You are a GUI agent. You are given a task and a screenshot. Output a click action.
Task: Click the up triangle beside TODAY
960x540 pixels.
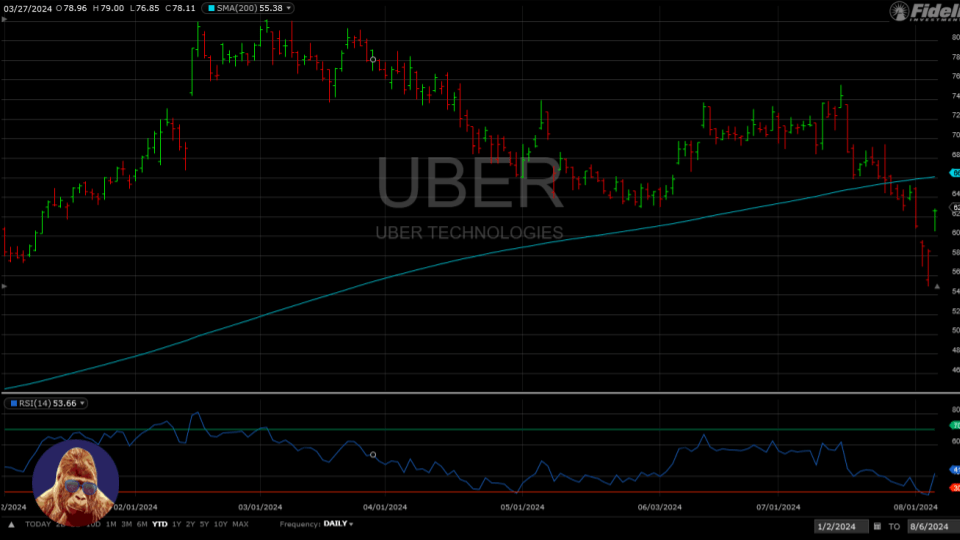pos(11,524)
